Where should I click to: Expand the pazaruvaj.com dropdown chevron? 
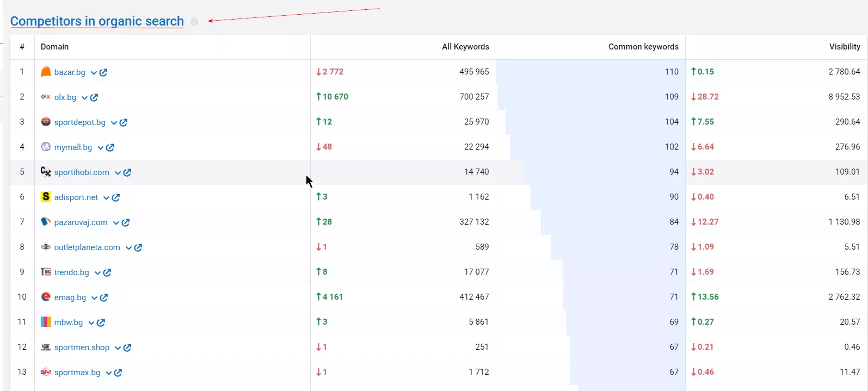(116, 223)
